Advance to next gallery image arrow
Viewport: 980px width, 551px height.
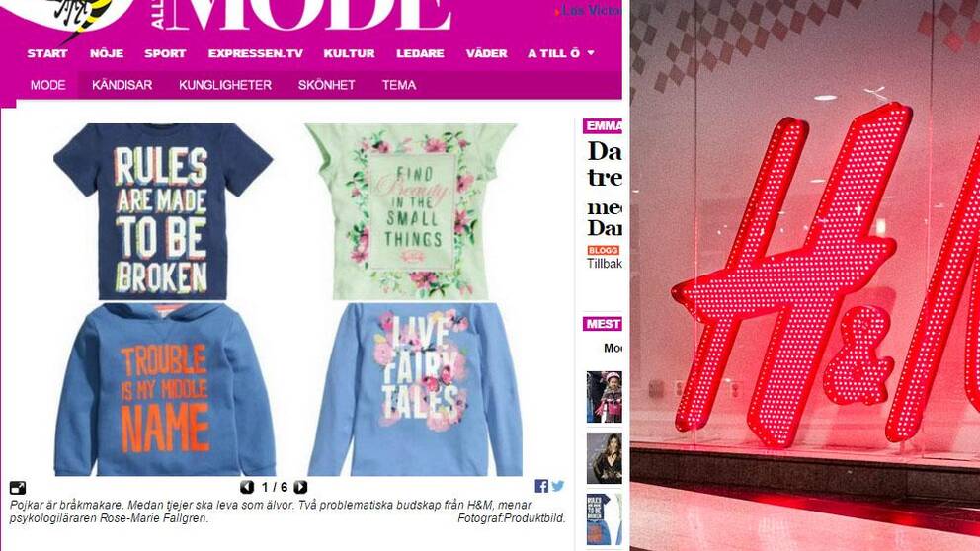[x=300, y=487]
